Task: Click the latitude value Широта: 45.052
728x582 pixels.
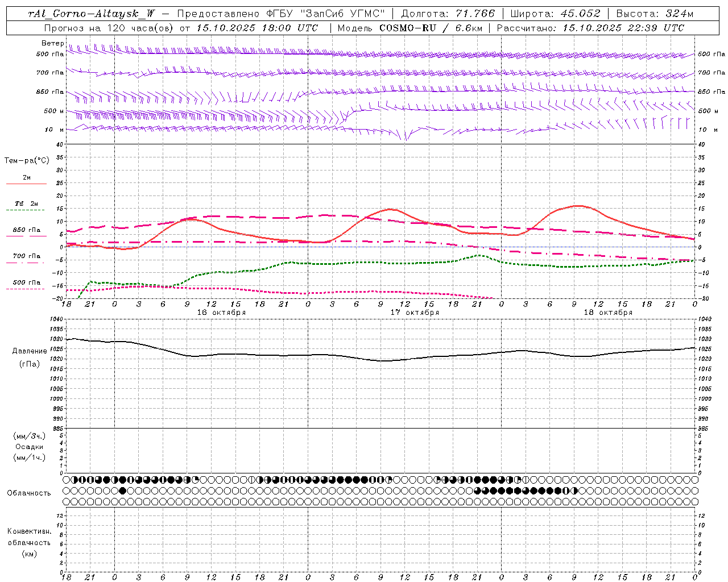Action: coord(555,14)
